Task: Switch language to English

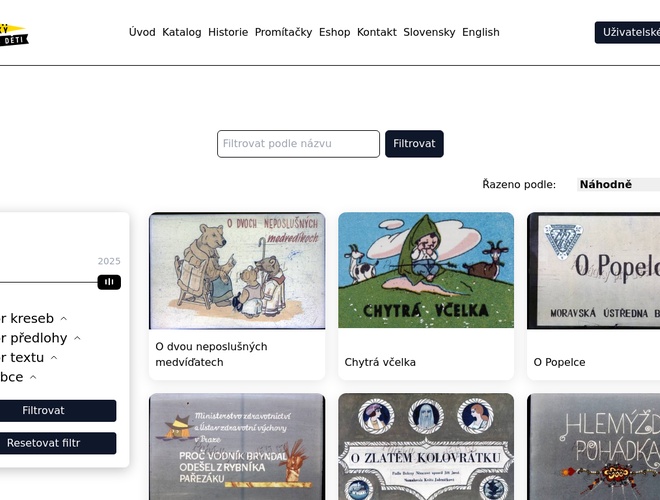Action: (x=481, y=32)
